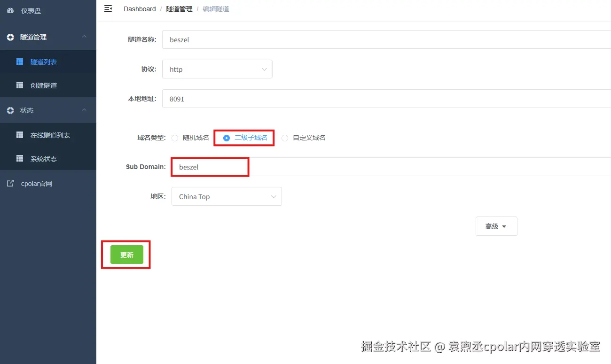Click the 隧道列表 table icon
Screen dimensions: 611x364
[20, 62]
